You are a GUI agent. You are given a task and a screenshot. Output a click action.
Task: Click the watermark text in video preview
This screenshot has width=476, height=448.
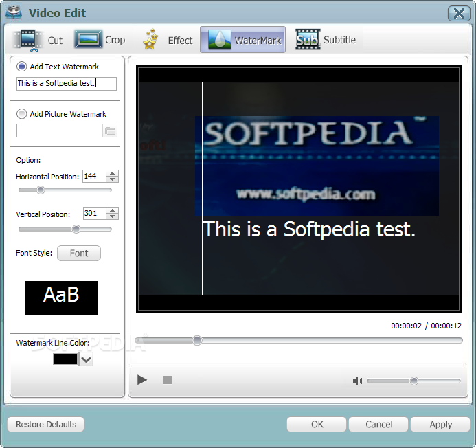click(x=309, y=229)
